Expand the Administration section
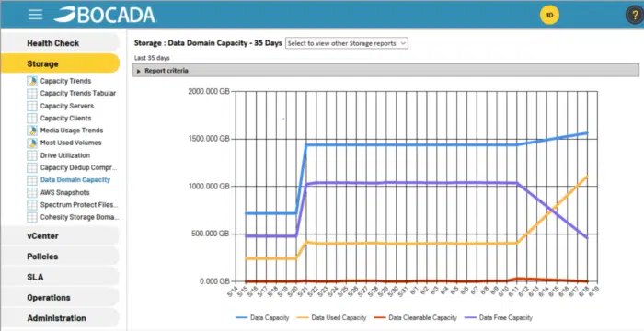The width and height of the screenshot is (644, 331). 60,318
